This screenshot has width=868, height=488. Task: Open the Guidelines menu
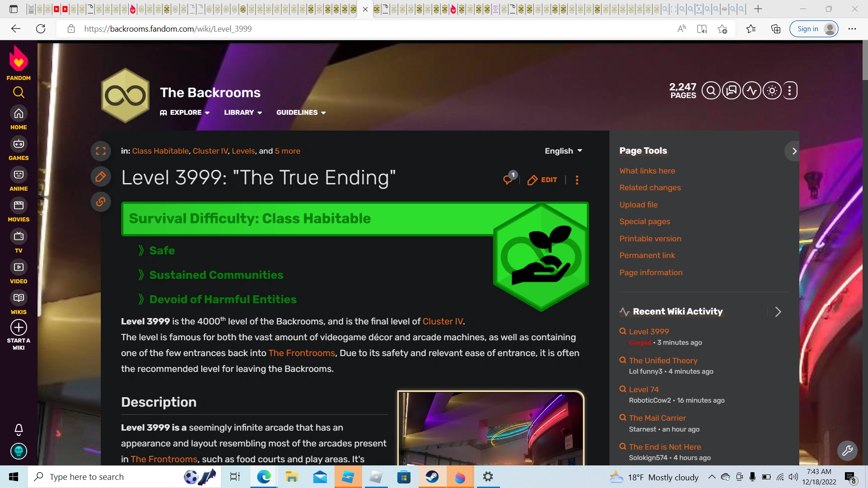click(x=301, y=113)
